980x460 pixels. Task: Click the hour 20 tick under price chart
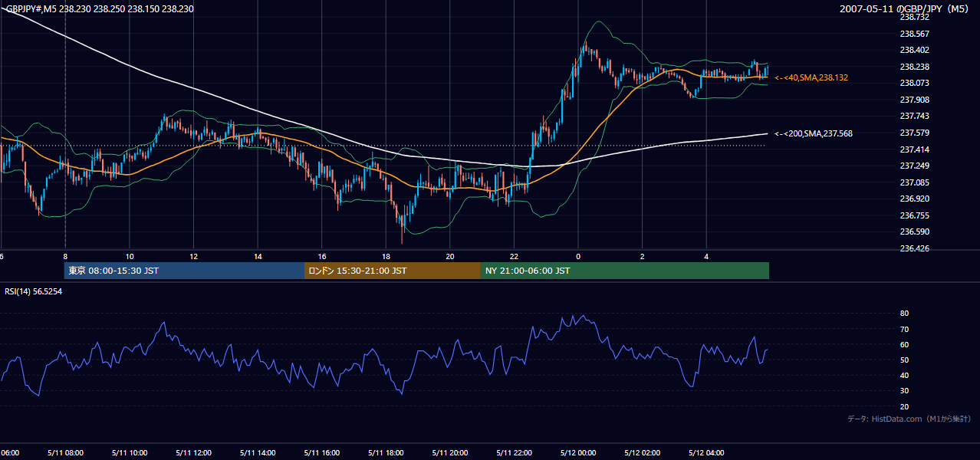[x=449, y=256]
